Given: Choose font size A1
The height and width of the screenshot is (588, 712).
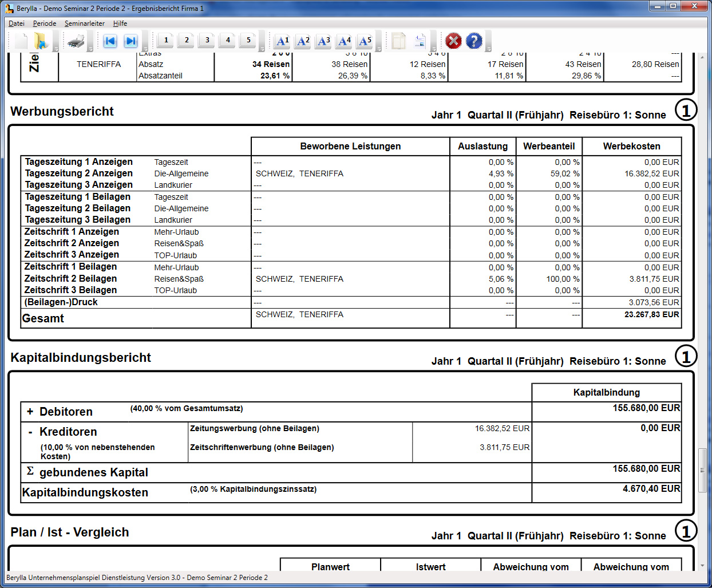Looking at the screenshot, I should pyautogui.click(x=283, y=41).
